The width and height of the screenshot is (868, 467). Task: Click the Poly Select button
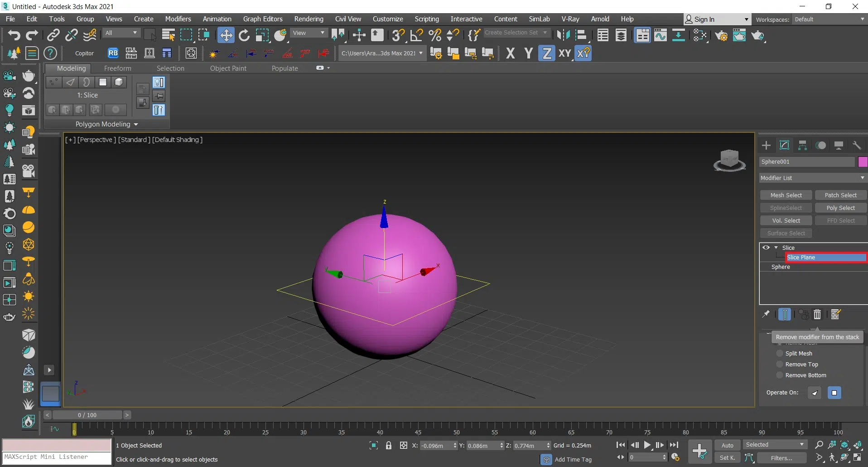tap(840, 208)
